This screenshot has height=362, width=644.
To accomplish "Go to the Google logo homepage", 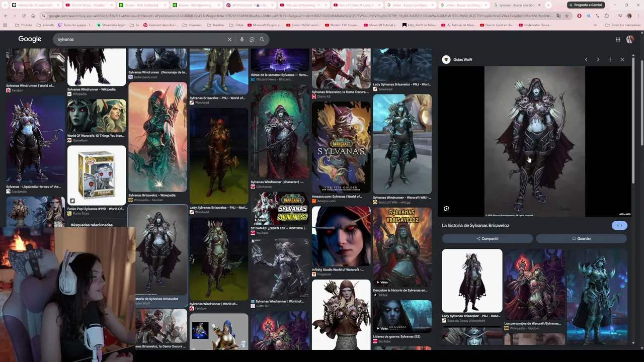I will (30, 39).
